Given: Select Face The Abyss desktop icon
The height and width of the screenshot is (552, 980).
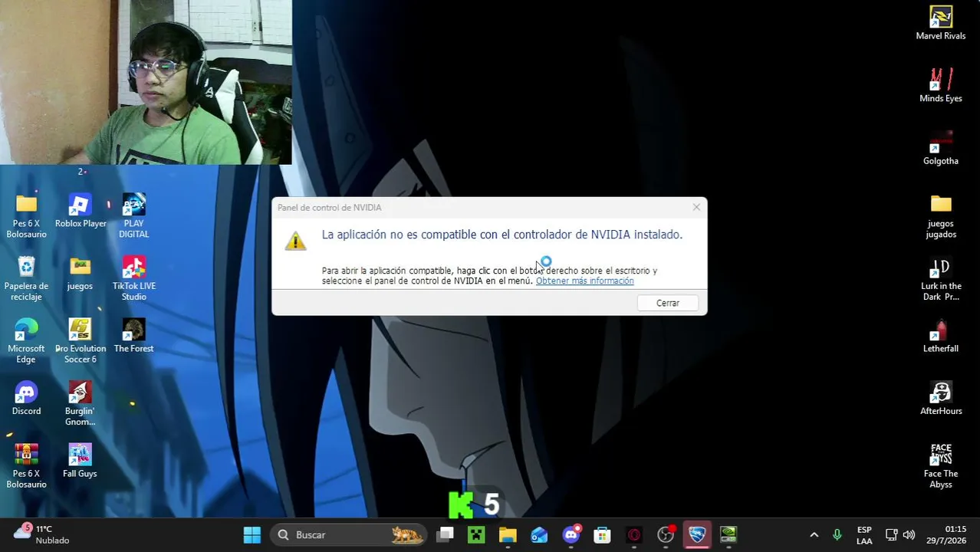Looking at the screenshot, I should (940, 466).
